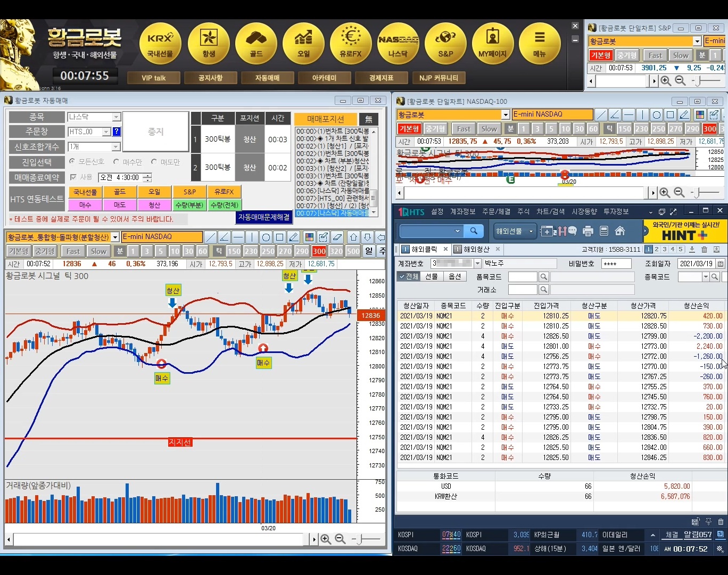Open 차트/검색 menu in 1QHTS
Screen dimensions: 728x575
click(x=550, y=211)
